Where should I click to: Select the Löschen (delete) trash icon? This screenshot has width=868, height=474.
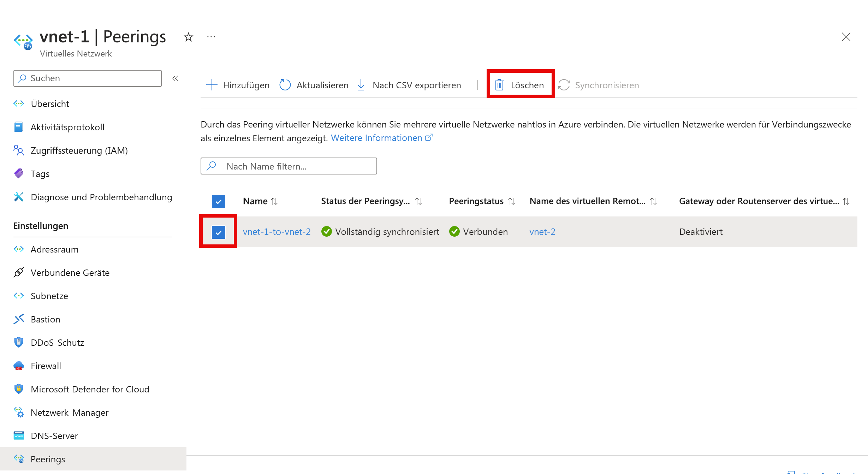[499, 85]
